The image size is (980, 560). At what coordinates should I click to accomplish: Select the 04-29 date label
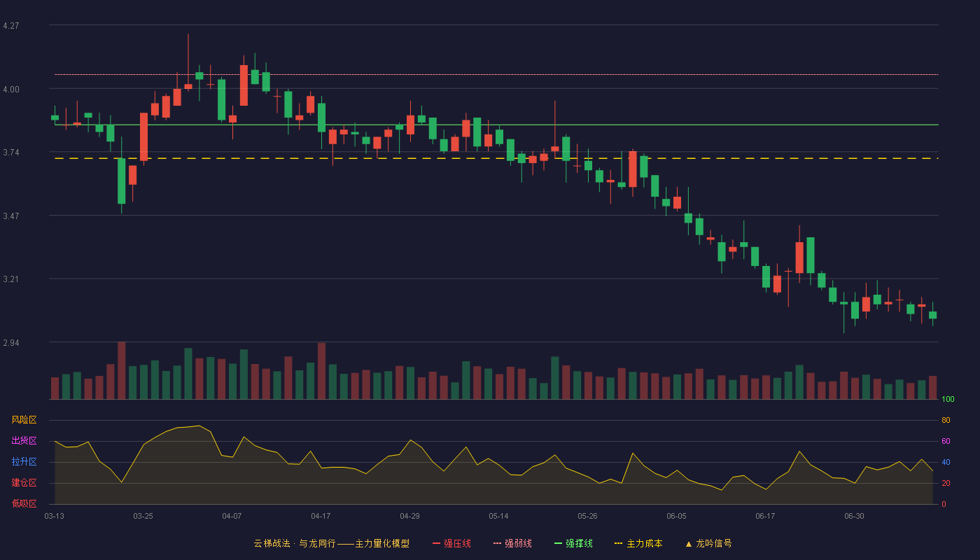(x=409, y=516)
